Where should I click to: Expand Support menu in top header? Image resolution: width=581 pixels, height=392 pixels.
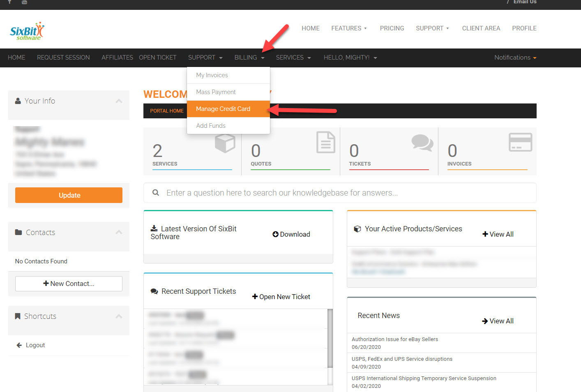pyautogui.click(x=432, y=28)
